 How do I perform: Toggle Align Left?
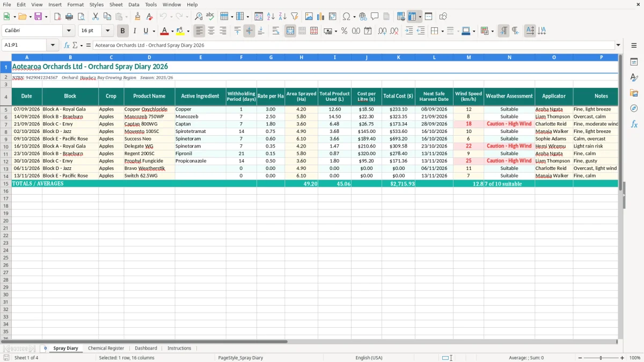click(199, 31)
